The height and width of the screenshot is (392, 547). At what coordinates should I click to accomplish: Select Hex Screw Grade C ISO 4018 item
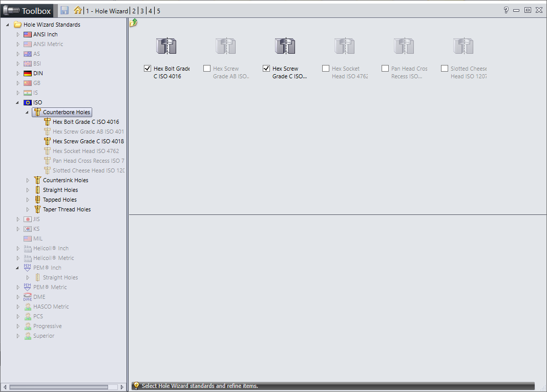point(88,141)
